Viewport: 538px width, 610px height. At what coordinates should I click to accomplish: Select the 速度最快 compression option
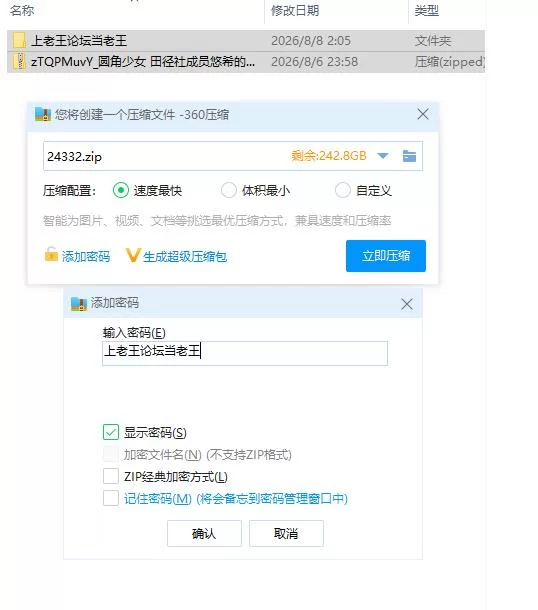pos(121,190)
